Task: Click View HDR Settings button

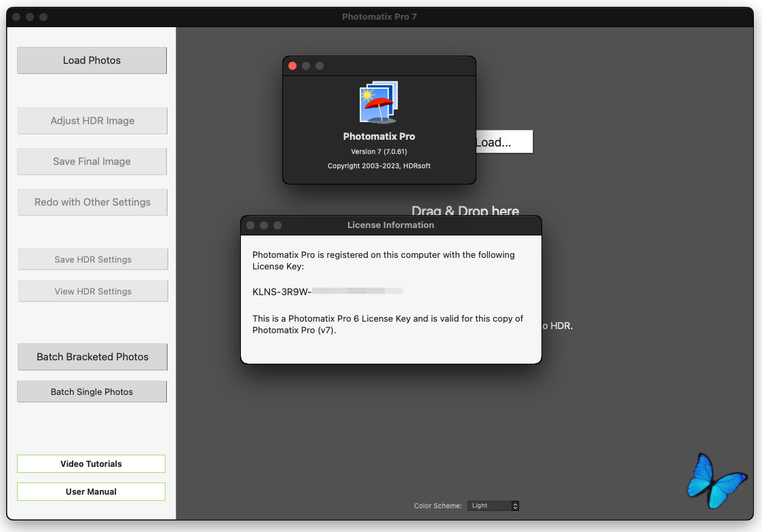Action: [x=94, y=291]
